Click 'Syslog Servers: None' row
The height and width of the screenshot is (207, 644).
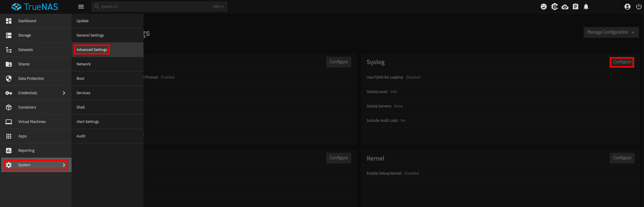click(x=500, y=106)
